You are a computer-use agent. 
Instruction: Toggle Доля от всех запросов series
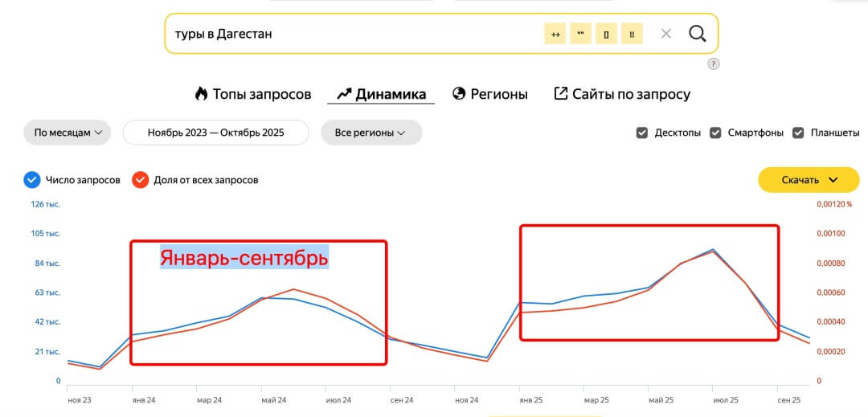tap(141, 180)
